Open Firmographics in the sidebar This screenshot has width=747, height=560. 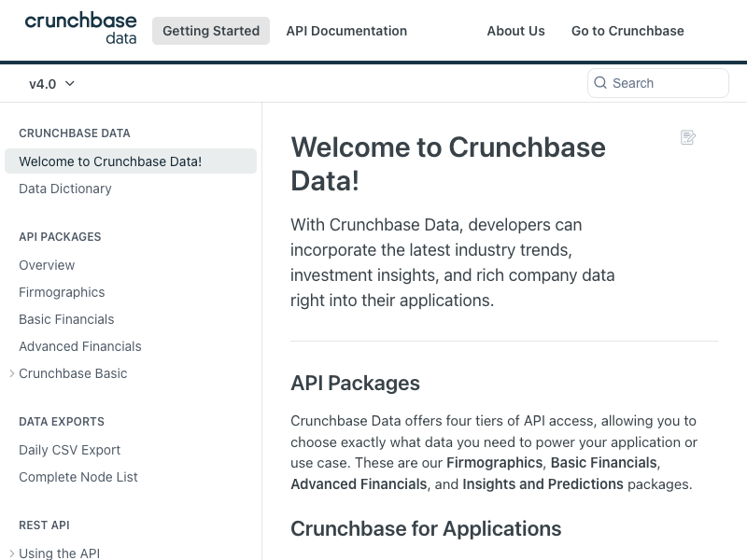62,292
